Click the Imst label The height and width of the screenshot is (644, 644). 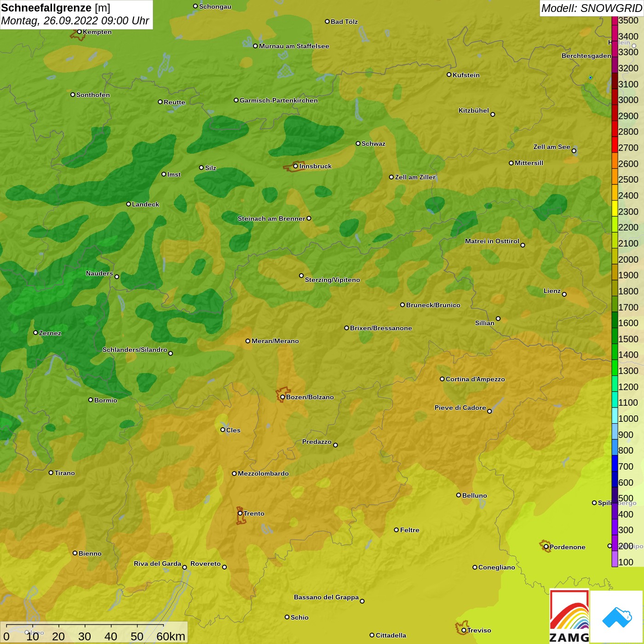point(174,174)
